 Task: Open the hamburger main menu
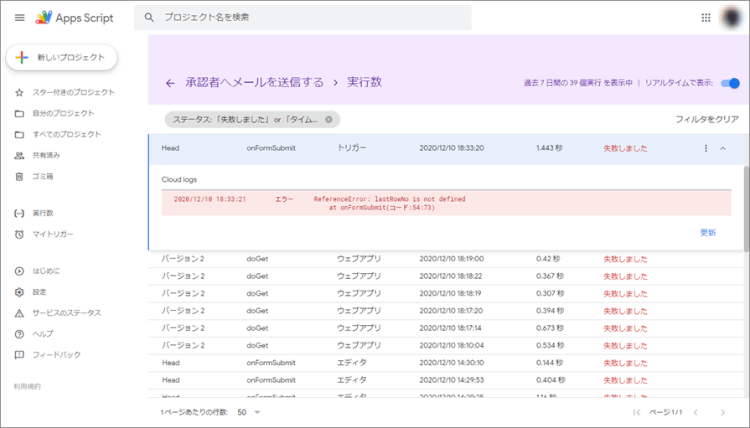pos(19,17)
